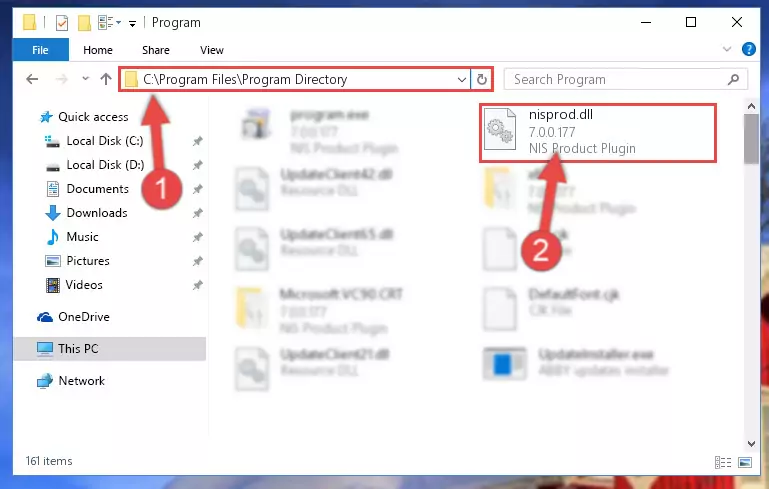Click the Search Program box
Viewport: 769px width, 489px height.
click(x=625, y=79)
